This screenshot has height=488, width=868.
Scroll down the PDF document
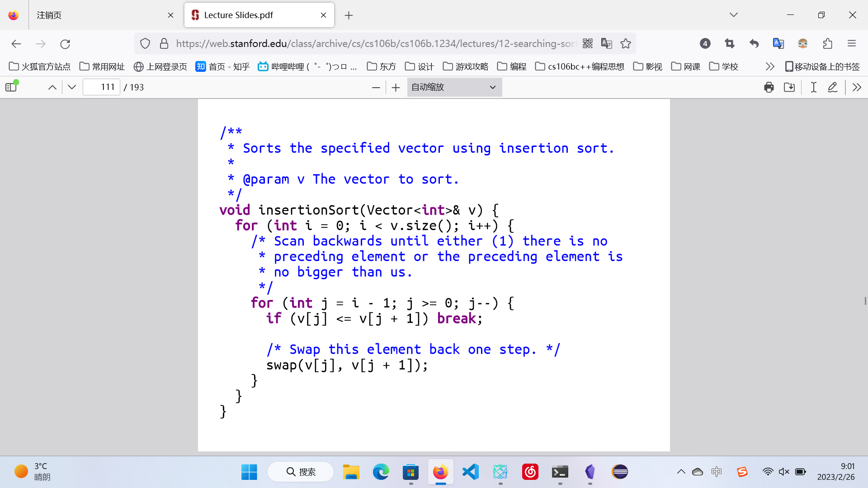click(71, 88)
